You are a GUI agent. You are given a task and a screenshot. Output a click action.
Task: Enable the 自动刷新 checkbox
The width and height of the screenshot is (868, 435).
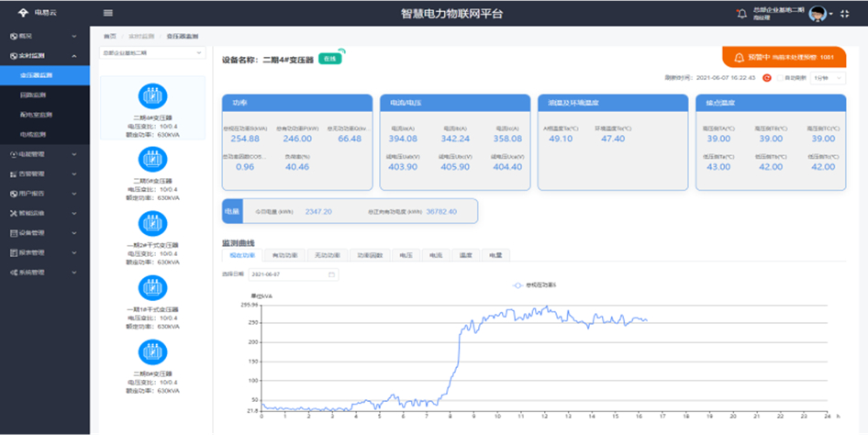coord(781,78)
